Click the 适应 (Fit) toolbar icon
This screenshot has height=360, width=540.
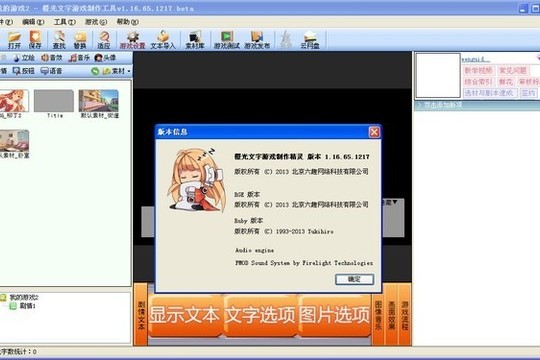104,40
